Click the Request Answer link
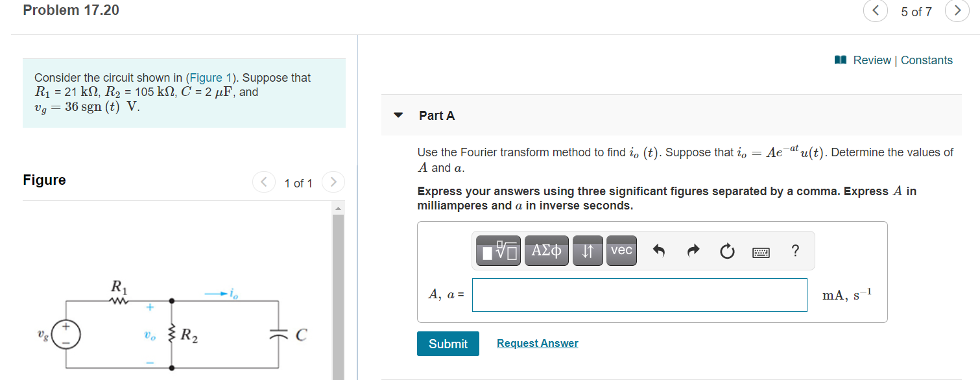 (x=537, y=343)
